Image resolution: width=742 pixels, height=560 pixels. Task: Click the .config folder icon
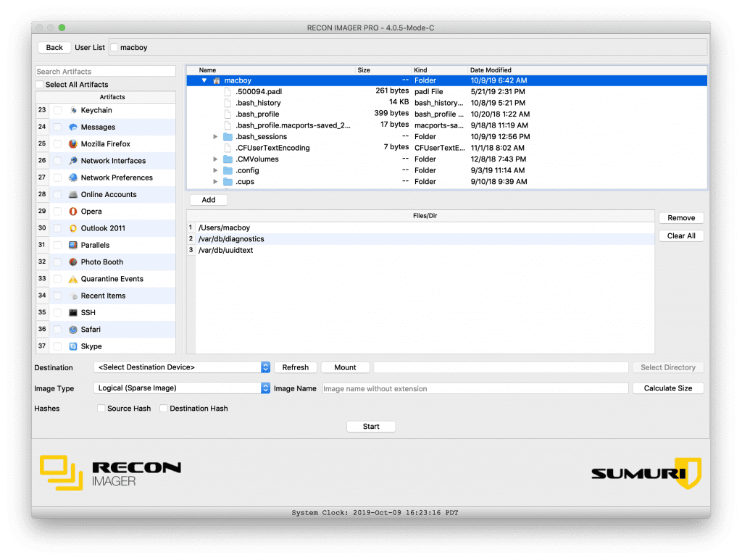[x=228, y=171]
